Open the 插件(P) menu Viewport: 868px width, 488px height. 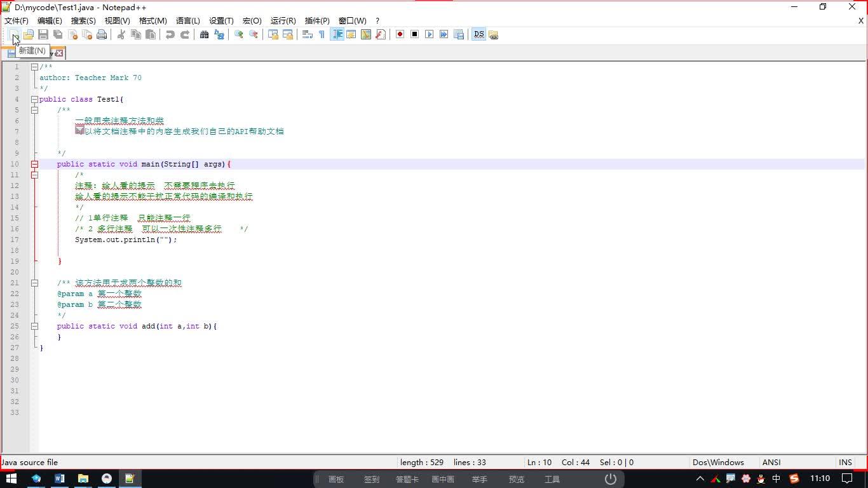[317, 21]
